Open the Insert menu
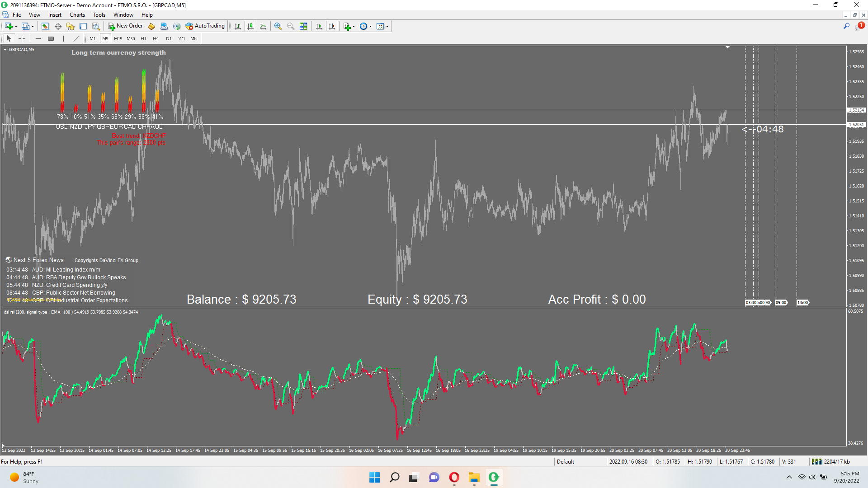The height and width of the screenshot is (488, 868). (x=55, y=15)
